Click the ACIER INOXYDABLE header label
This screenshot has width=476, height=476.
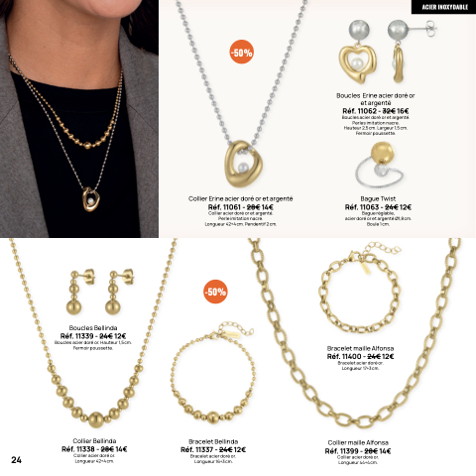coord(443,7)
